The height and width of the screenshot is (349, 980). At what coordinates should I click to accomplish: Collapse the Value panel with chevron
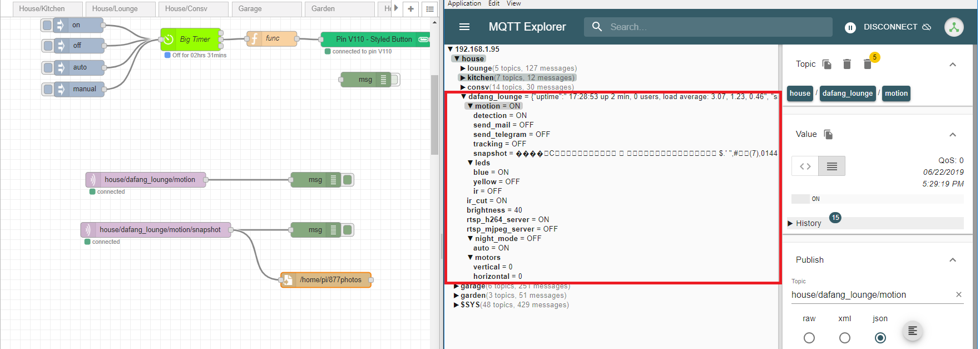click(953, 135)
